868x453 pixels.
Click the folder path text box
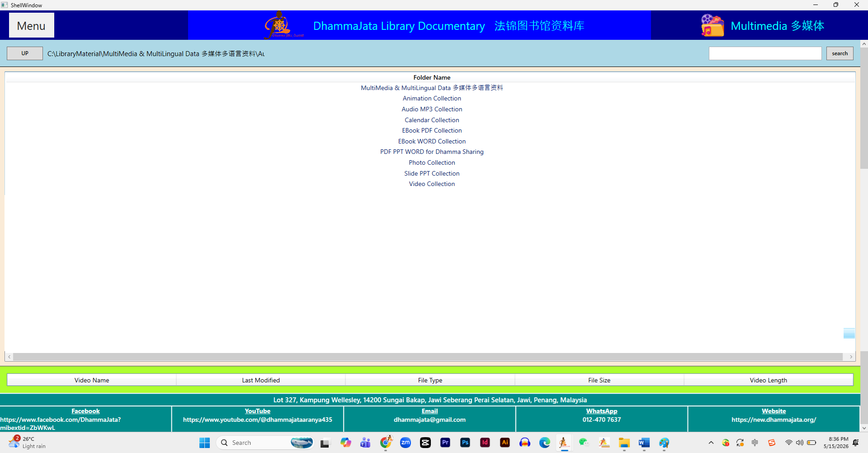click(x=156, y=54)
